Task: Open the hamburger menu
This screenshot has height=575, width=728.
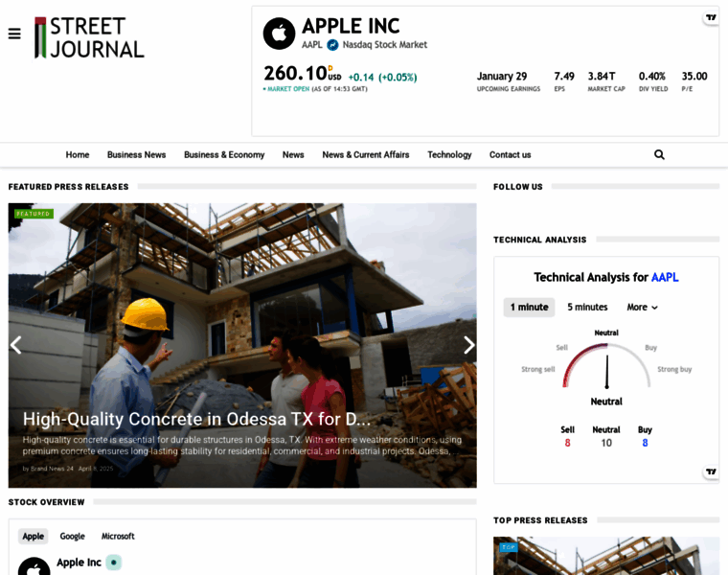Action: pyautogui.click(x=14, y=34)
